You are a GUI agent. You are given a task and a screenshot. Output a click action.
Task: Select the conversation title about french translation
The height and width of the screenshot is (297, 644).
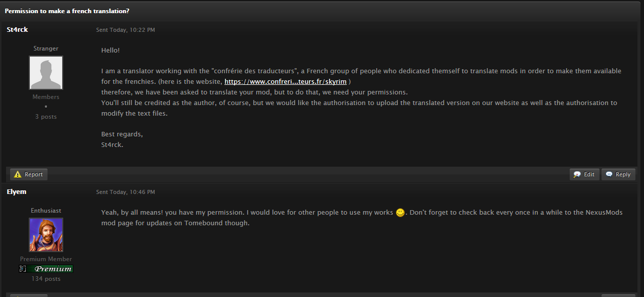click(x=67, y=11)
